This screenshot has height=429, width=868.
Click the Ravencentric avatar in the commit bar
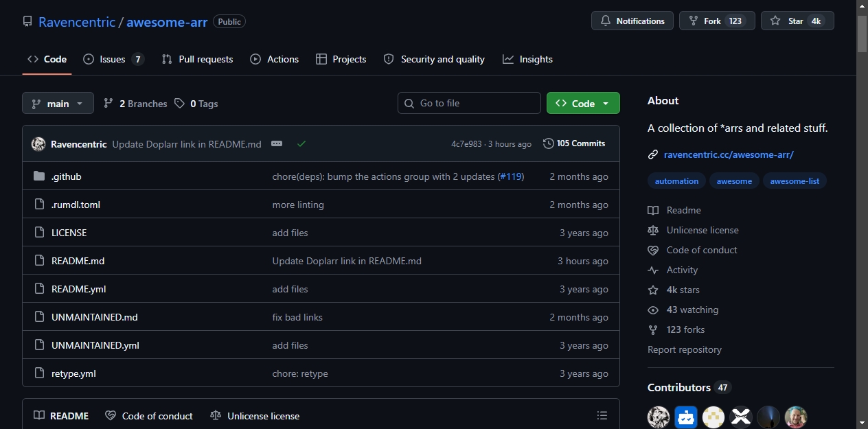(x=38, y=144)
